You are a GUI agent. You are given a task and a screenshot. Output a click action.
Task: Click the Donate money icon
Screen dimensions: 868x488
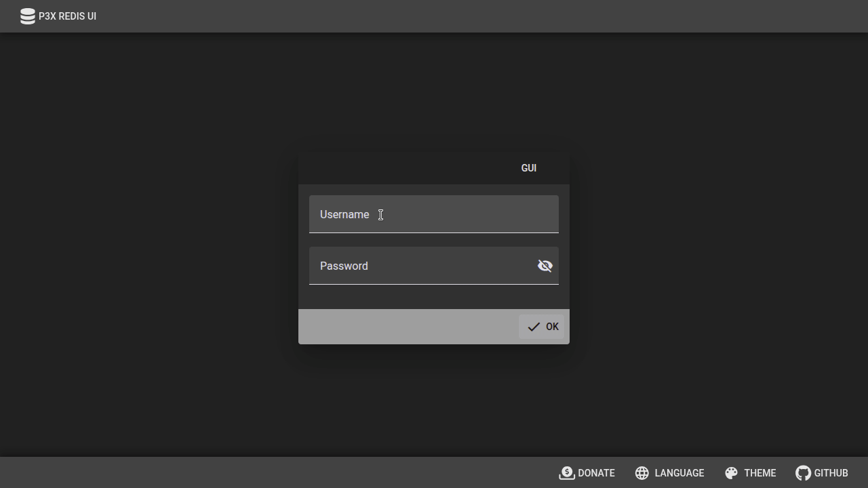[566, 473]
